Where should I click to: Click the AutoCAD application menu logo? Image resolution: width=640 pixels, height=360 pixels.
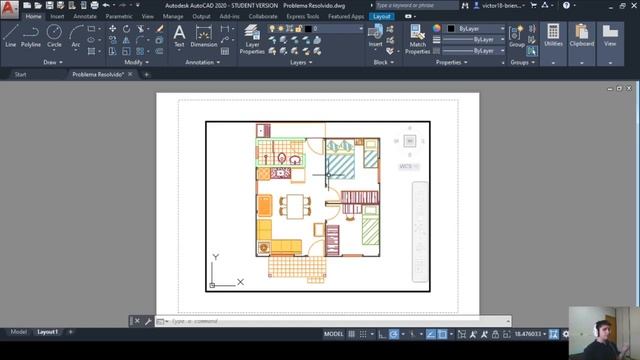click(9, 9)
